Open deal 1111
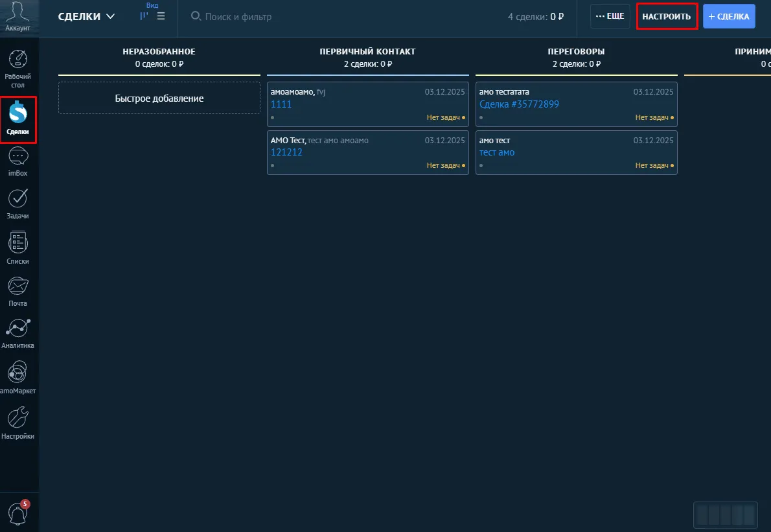The image size is (771, 532). pos(281,104)
